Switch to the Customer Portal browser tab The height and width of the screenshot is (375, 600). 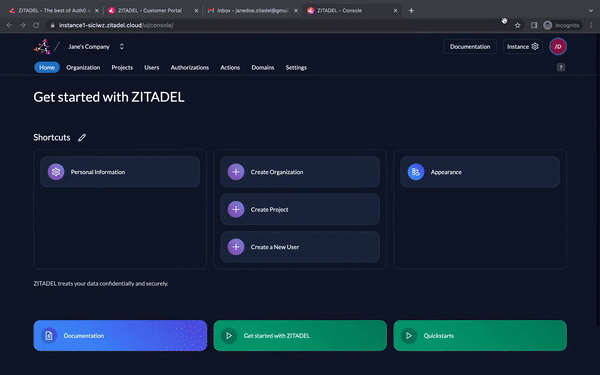(153, 11)
